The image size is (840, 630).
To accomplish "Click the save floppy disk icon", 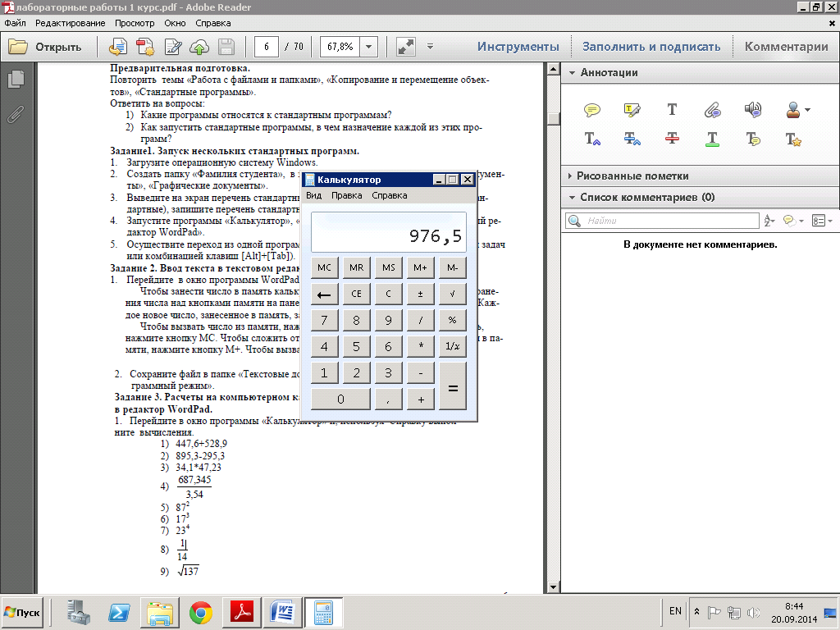I will pos(226,47).
